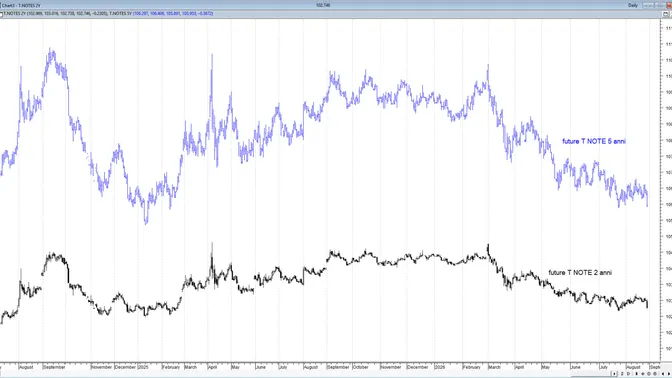The image size is (672, 378).
Task: Click the scroll-left arrow at the chart bottom
Action: (663, 374)
